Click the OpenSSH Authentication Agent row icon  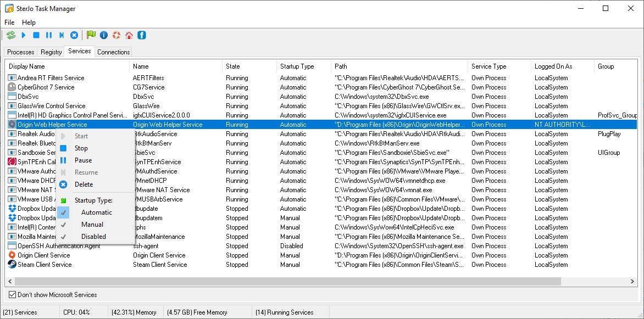pyautogui.click(x=12, y=246)
